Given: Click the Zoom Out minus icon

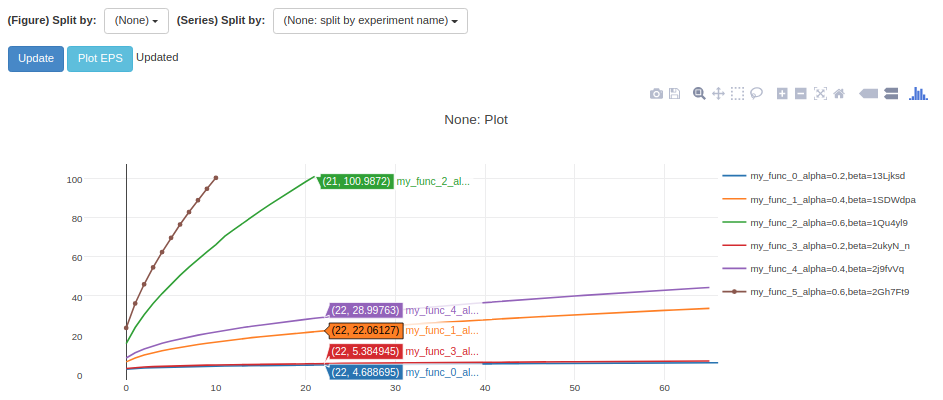Looking at the screenshot, I should (801, 94).
